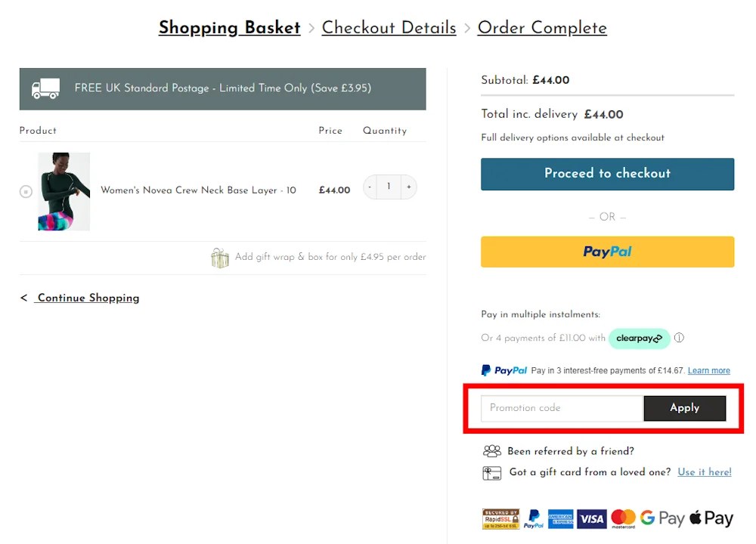
Task: Select the gift wrap box icon
Action: (220, 258)
